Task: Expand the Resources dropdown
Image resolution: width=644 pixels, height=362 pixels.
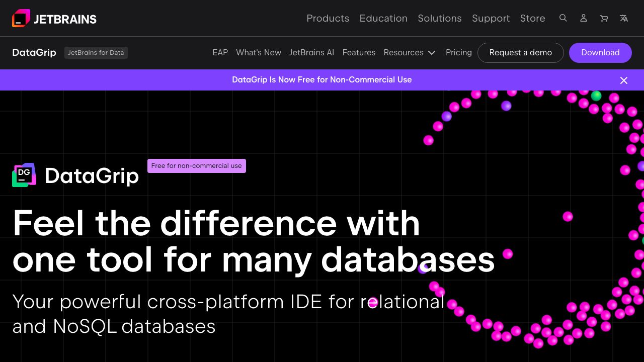Action: [410, 52]
